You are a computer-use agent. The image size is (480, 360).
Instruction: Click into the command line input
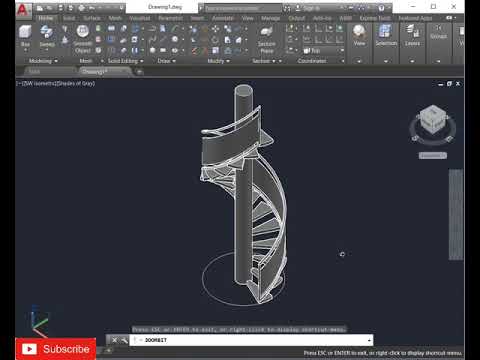[250, 340]
